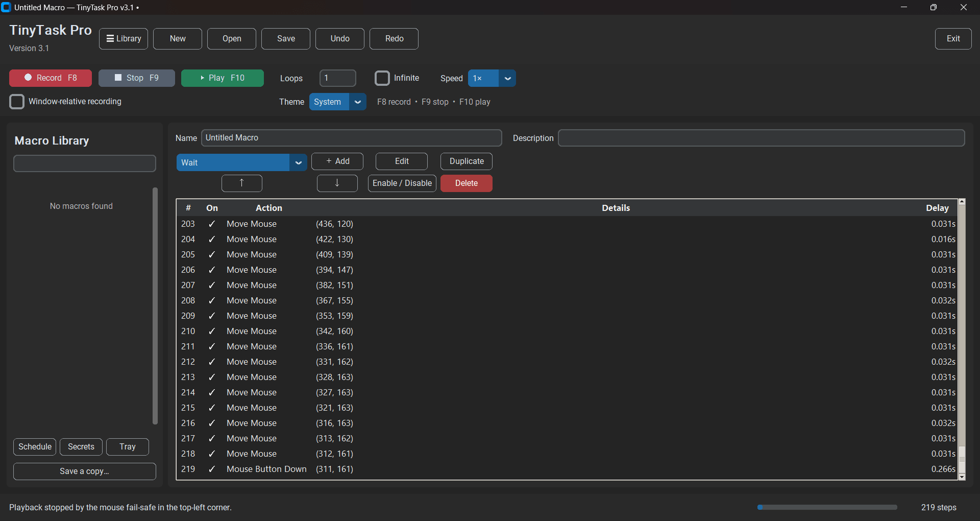The height and width of the screenshot is (521, 980).
Task: Delete the selected step
Action: pyautogui.click(x=467, y=183)
